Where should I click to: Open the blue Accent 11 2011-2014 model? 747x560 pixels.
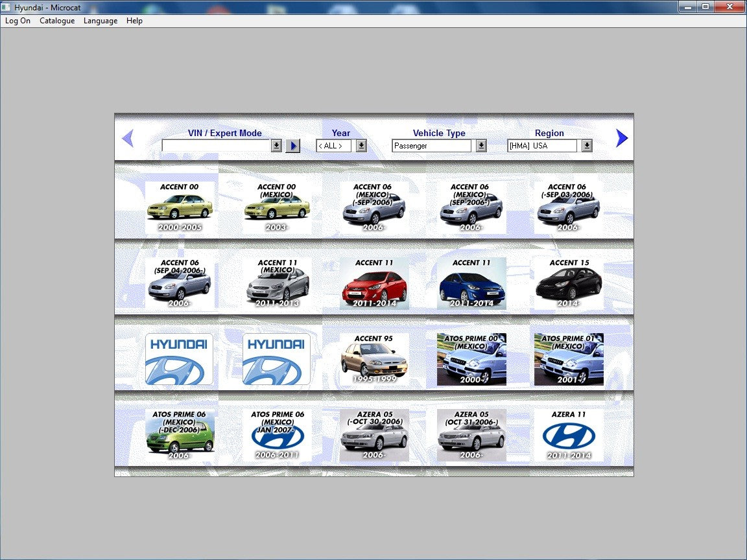(x=471, y=283)
